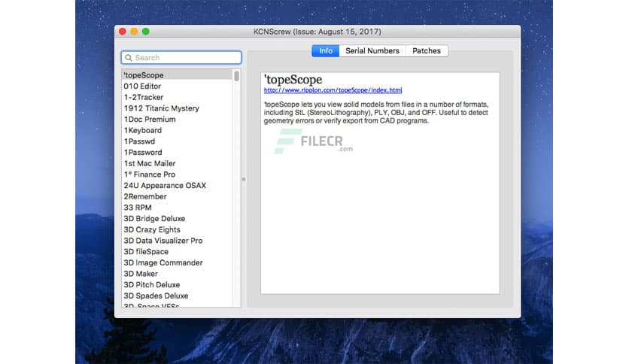
Task: Click into the Search field
Action: click(x=184, y=58)
